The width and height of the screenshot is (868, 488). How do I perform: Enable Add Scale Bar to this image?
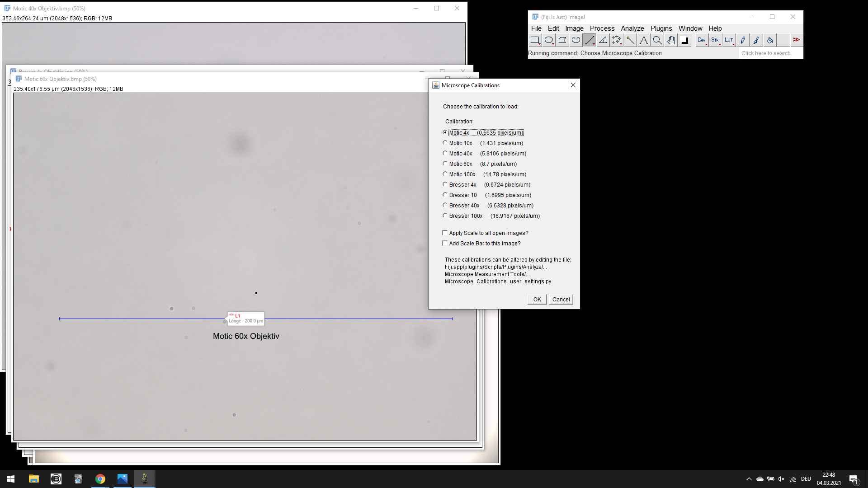point(445,243)
